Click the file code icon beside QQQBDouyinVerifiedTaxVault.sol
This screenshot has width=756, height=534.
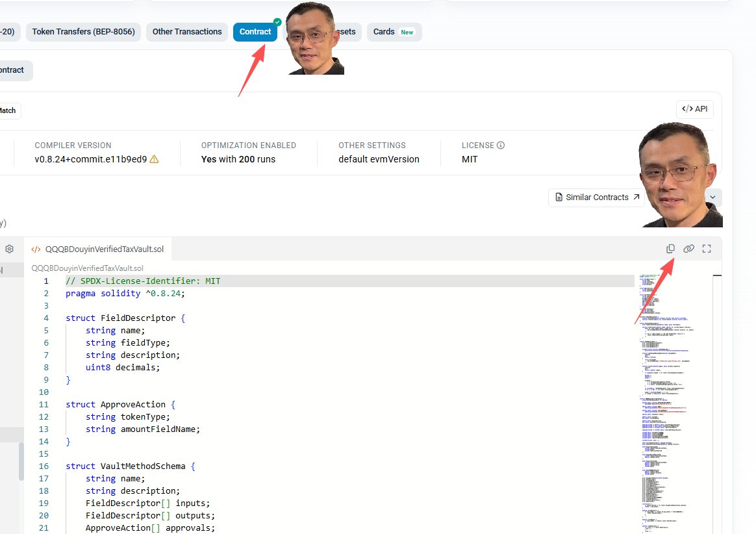tap(36, 249)
